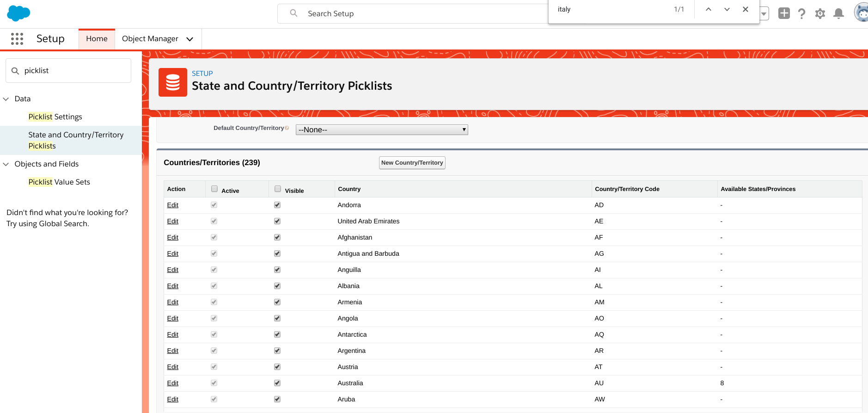Close the find-in-page bar
The width and height of the screenshot is (868, 413).
click(x=745, y=9)
